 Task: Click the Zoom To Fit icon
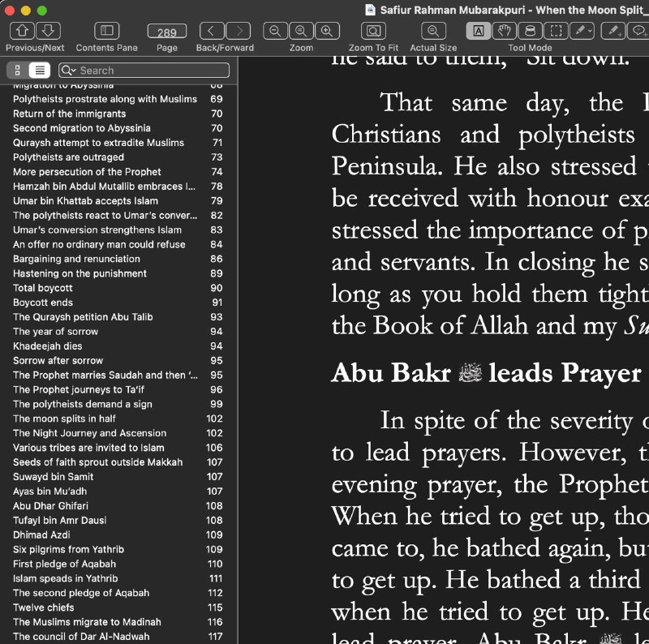[x=373, y=31]
